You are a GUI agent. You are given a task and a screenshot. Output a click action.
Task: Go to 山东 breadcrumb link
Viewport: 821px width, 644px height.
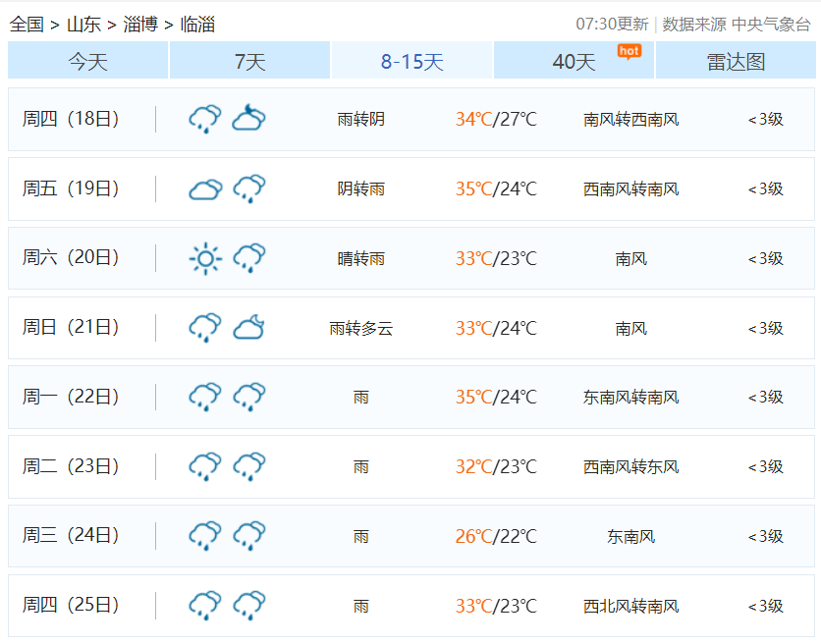click(x=83, y=25)
